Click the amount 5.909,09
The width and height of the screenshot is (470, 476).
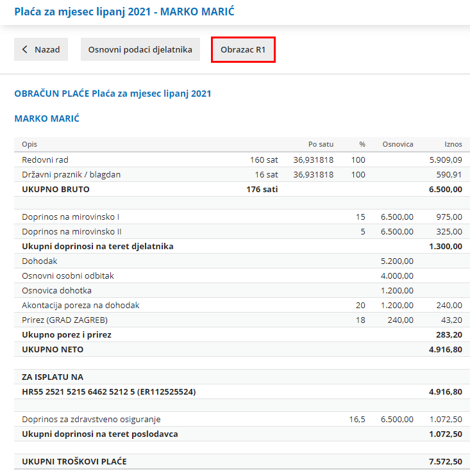pyautogui.click(x=446, y=160)
